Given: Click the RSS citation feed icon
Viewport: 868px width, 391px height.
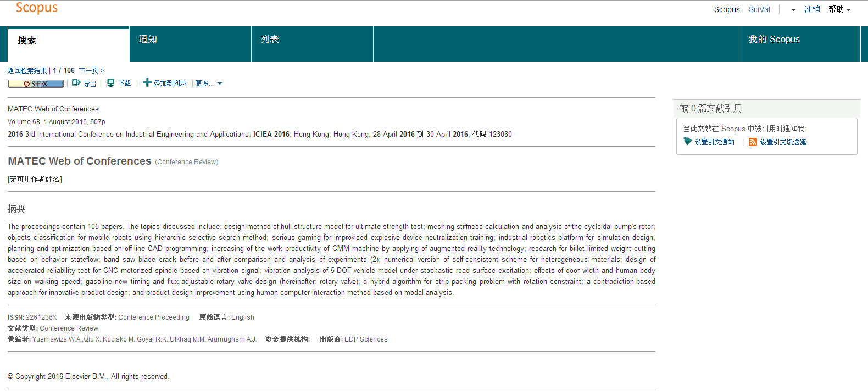Looking at the screenshot, I should tap(753, 142).
